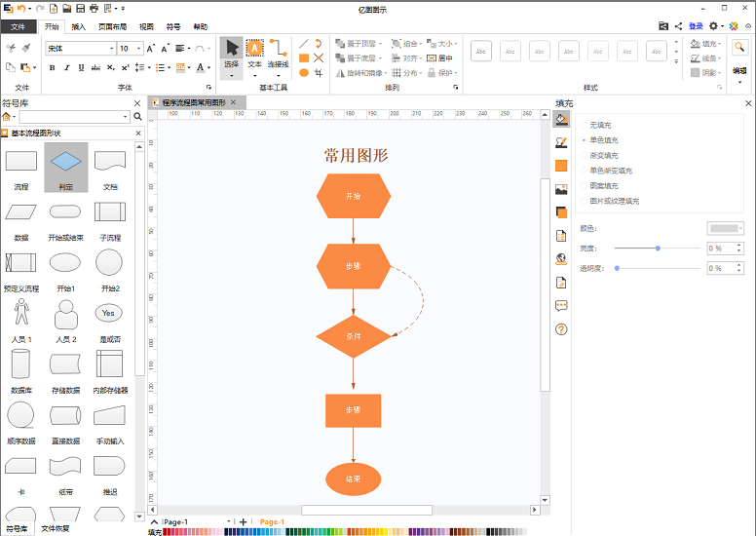Open the font name dropdown
The width and height of the screenshot is (756, 536).
tap(111, 49)
